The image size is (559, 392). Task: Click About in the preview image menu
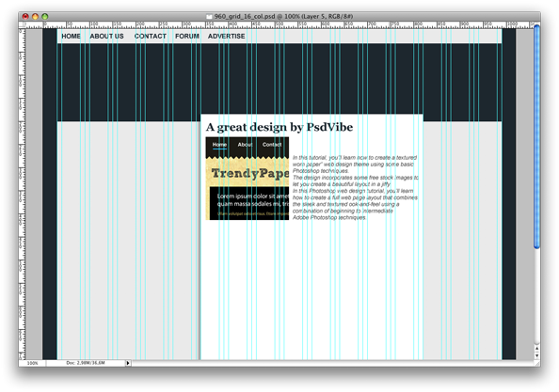coord(245,145)
